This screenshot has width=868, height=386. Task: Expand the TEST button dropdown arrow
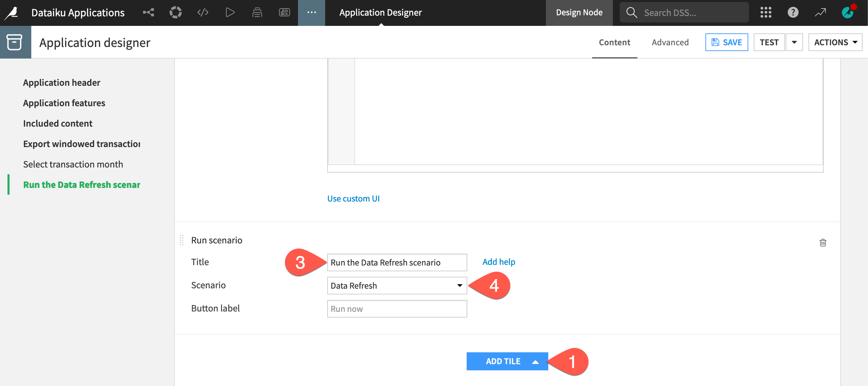794,42
